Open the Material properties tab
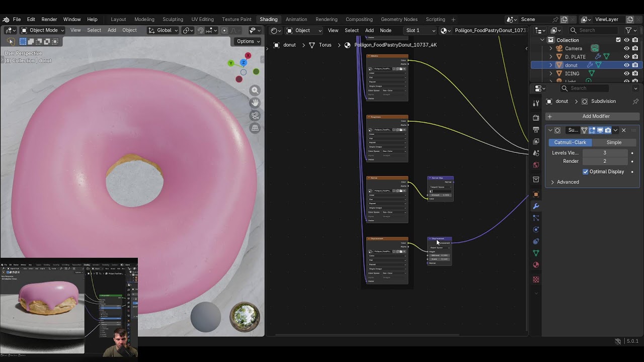Viewport: 644px width, 362px height. pyautogui.click(x=536, y=265)
